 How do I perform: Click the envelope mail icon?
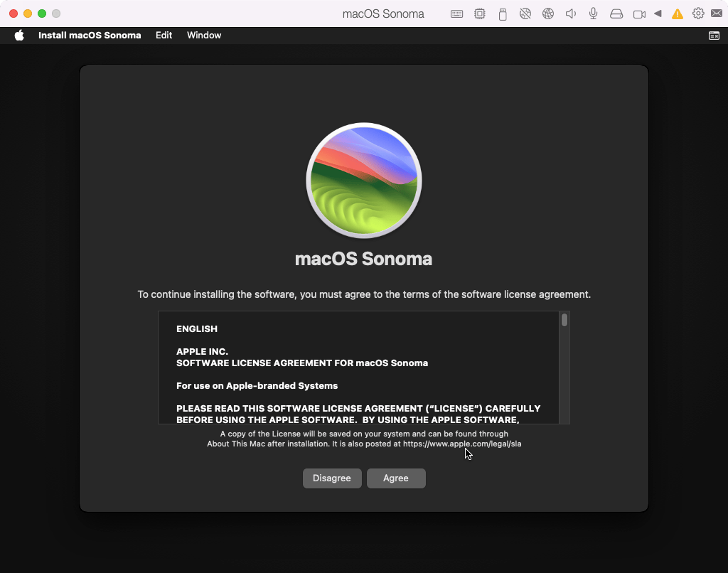coord(717,14)
